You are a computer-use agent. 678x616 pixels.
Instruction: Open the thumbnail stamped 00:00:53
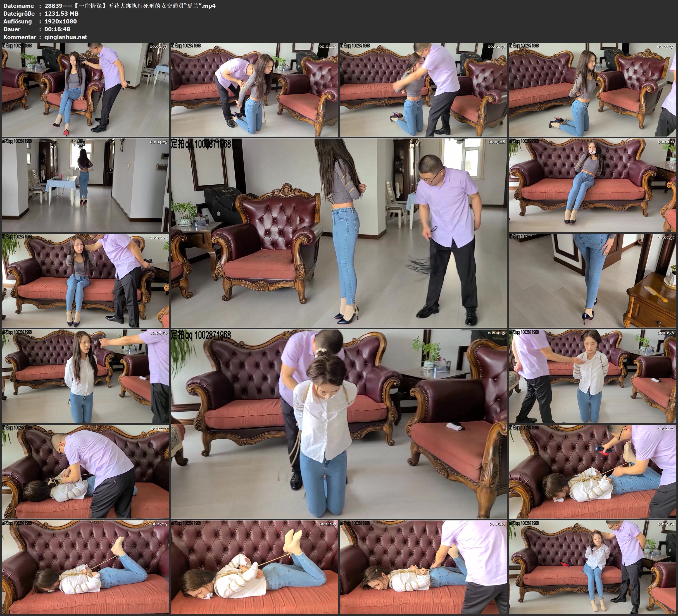[x=85, y=89]
